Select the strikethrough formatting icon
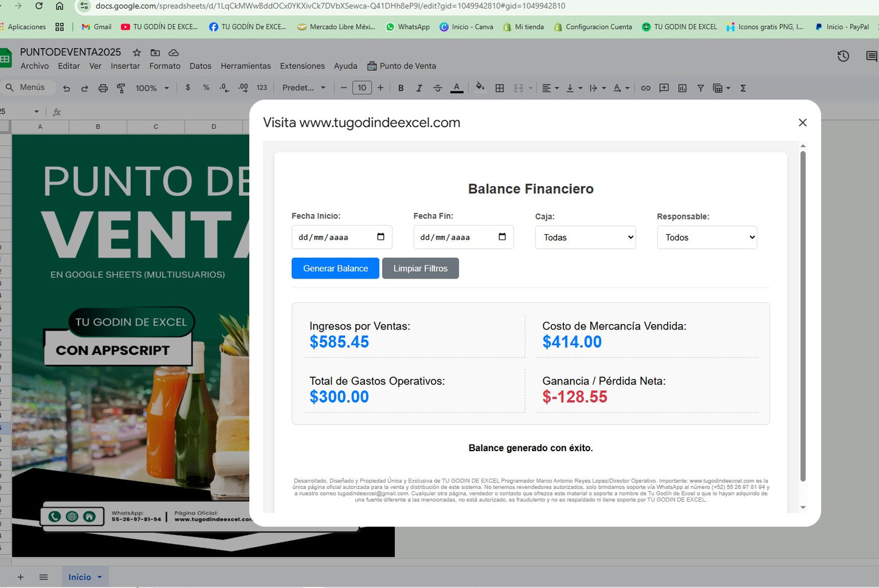 coord(437,88)
